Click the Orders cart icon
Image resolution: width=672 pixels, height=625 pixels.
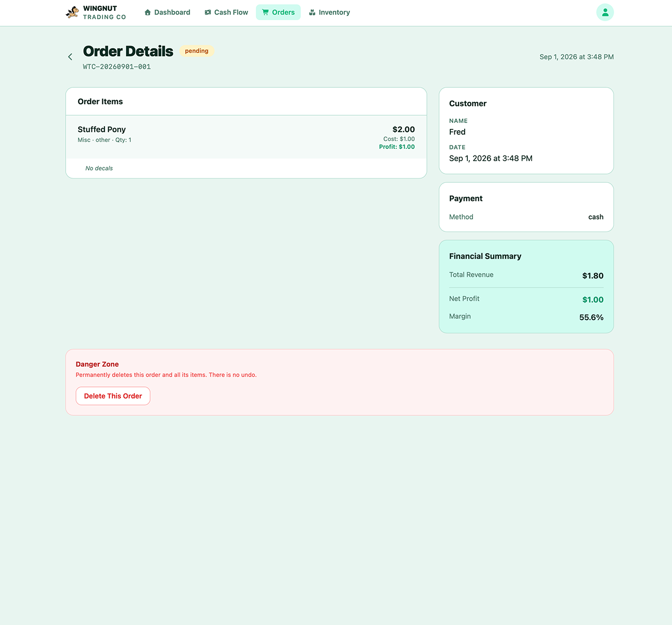click(x=265, y=12)
